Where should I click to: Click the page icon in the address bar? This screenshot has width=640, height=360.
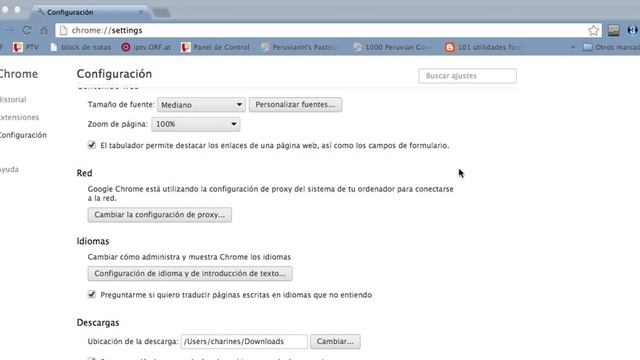(63, 30)
